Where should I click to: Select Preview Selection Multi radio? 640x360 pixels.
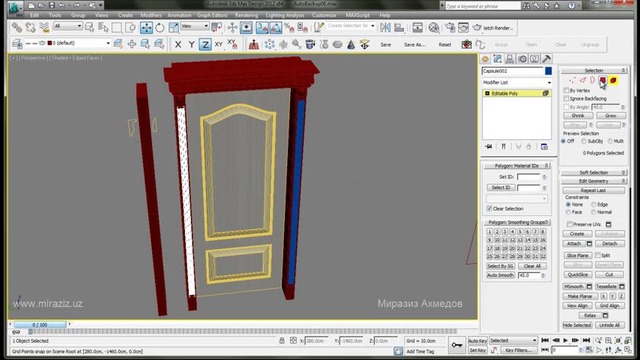tap(610, 141)
